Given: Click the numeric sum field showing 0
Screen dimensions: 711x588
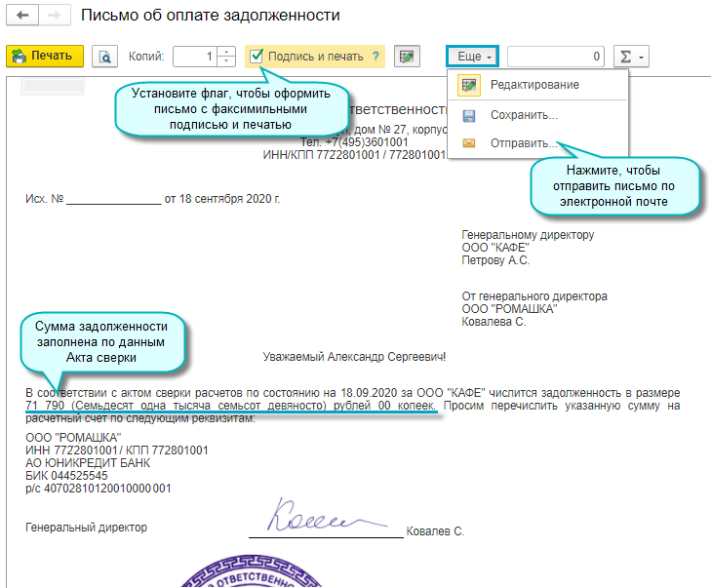Looking at the screenshot, I should [556, 57].
